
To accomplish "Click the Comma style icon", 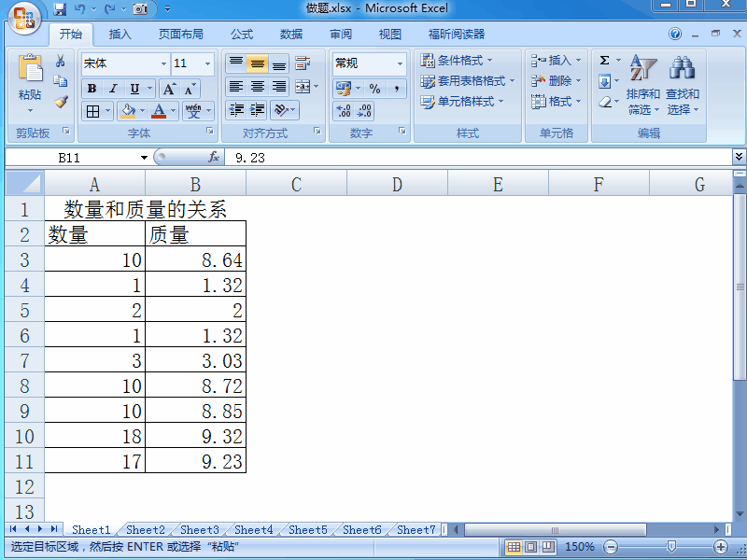I will 397,89.
